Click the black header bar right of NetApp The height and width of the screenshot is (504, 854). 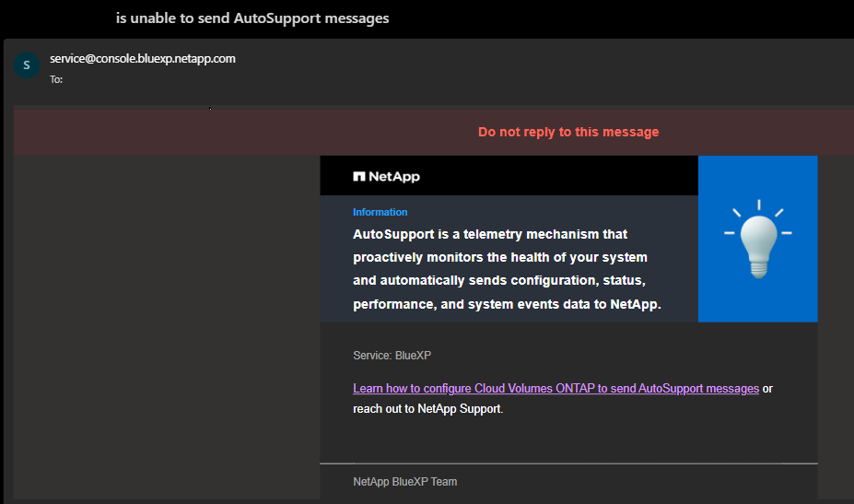point(553,176)
